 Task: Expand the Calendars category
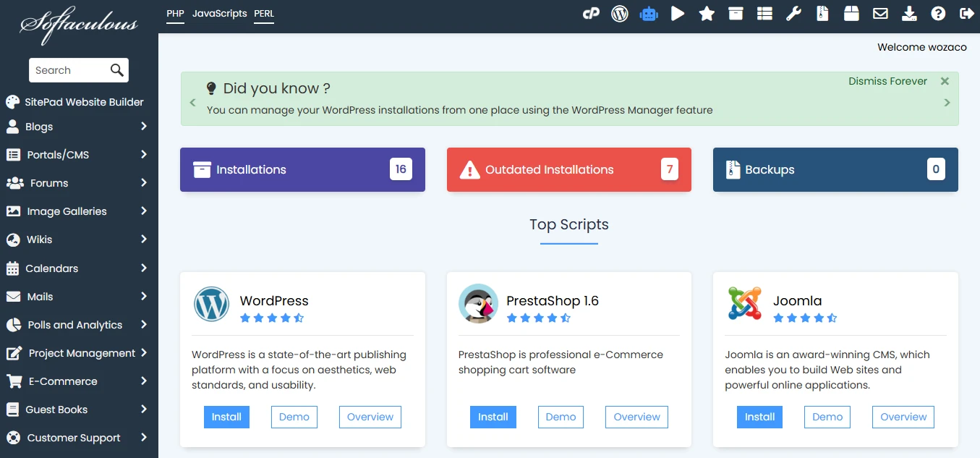tap(144, 268)
